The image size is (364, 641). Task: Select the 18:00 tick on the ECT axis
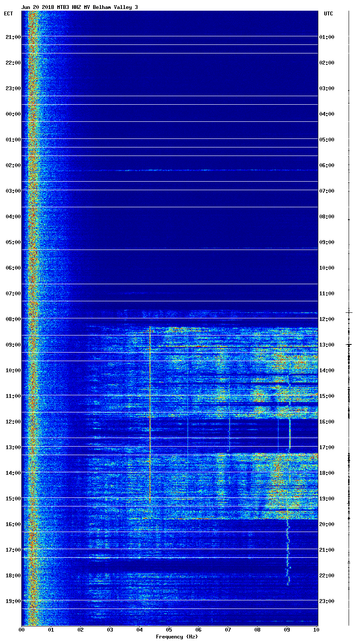13,576
